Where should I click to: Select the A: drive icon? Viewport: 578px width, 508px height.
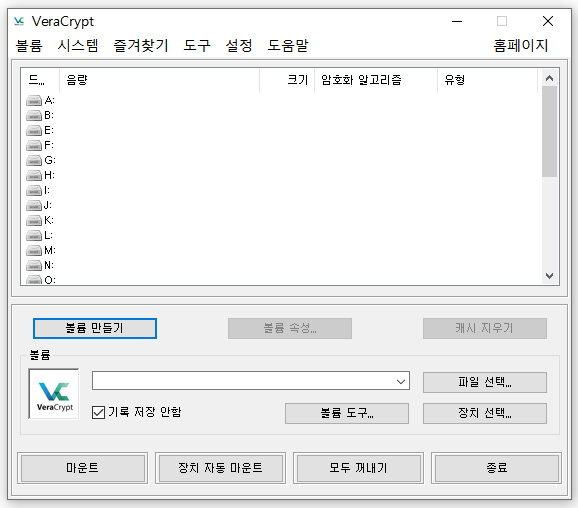click(x=34, y=100)
